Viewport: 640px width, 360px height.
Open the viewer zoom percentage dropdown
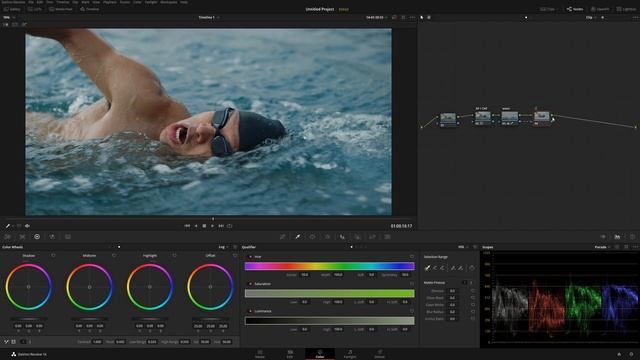9,18
